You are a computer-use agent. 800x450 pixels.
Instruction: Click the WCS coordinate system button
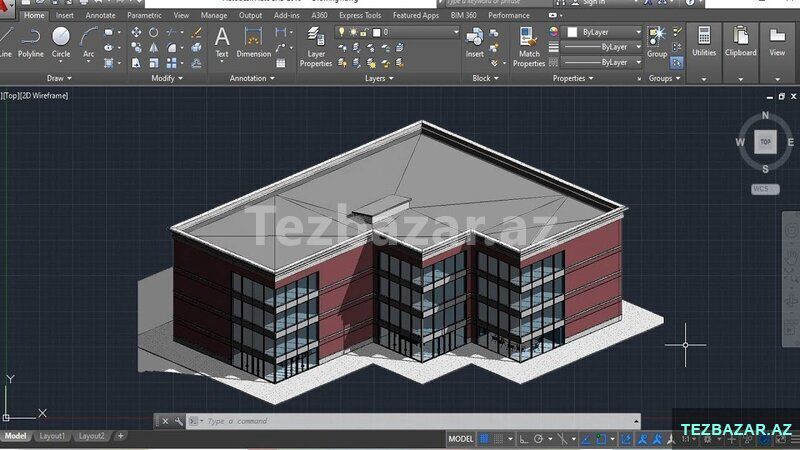(x=765, y=189)
